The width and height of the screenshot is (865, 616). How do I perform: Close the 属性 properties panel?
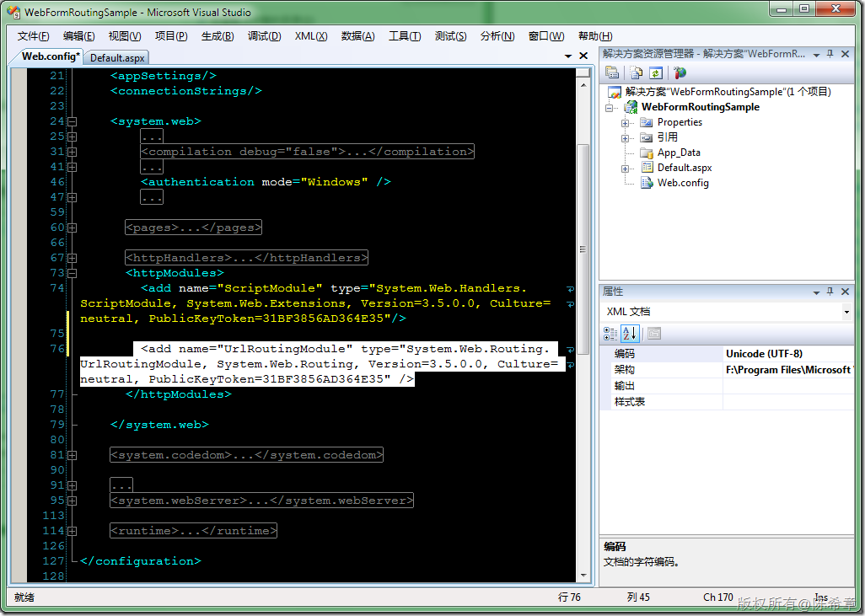[x=845, y=292]
